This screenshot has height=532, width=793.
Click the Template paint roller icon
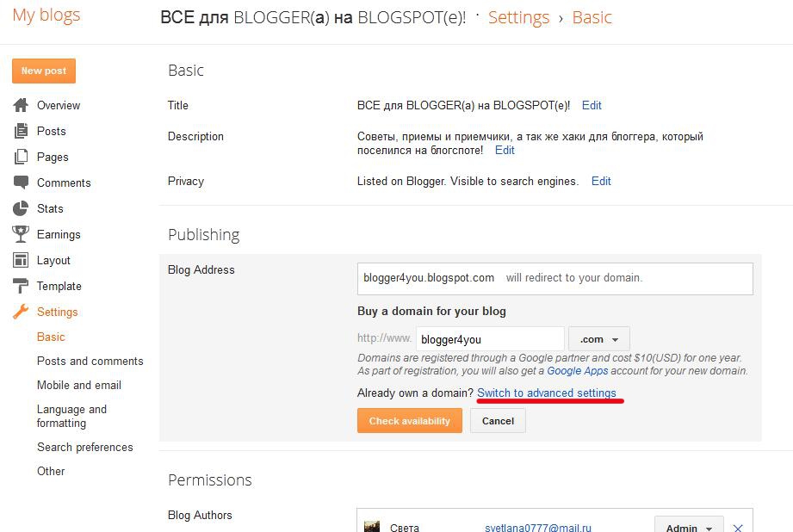(x=21, y=286)
